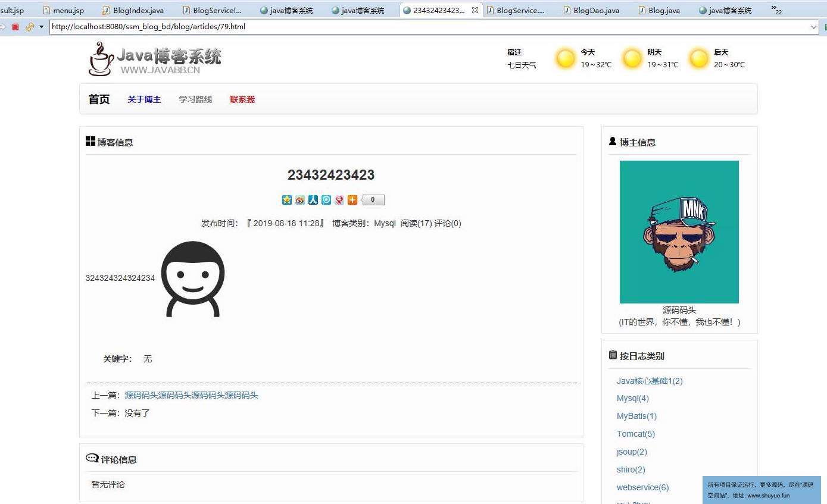Click the 博主信息 person icon
827x504 pixels.
point(613,141)
